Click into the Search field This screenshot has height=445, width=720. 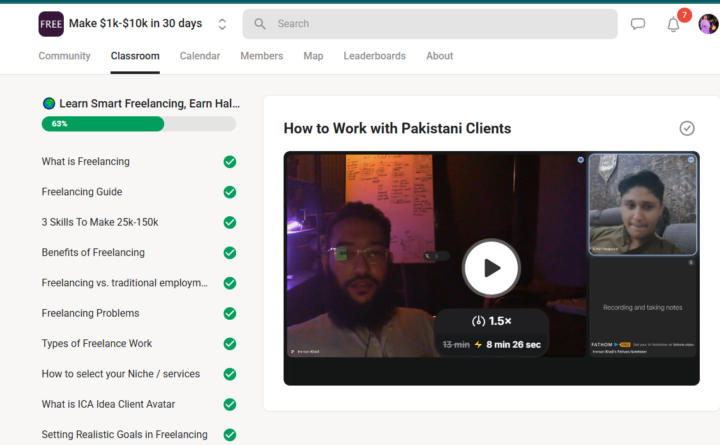pyautogui.click(x=430, y=24)
